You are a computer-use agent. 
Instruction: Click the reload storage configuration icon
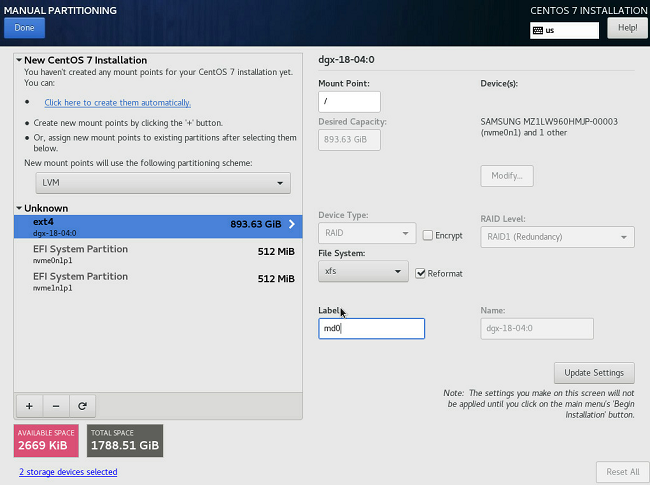click(81, 406)
